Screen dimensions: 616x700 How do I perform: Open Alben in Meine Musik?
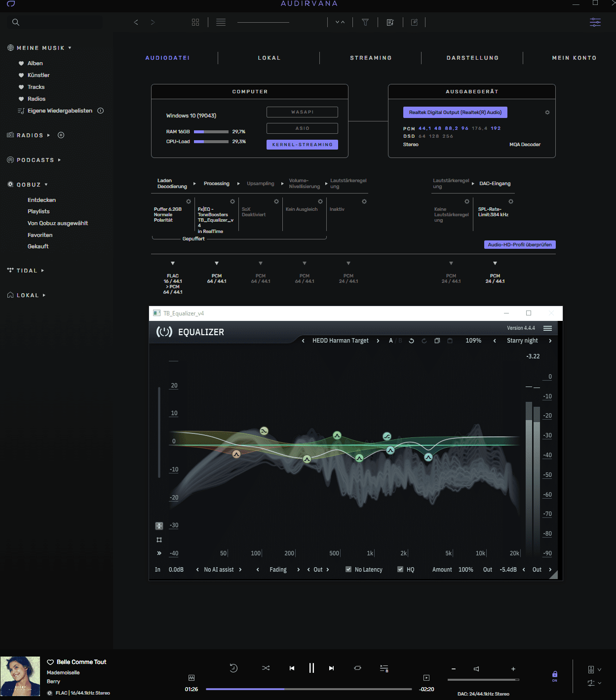click(35, 63)
